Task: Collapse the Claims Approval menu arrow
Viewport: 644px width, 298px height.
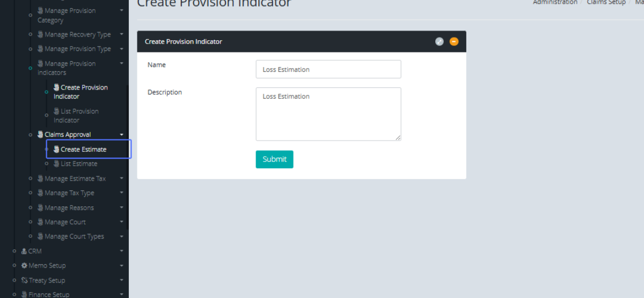Action: 122,135
